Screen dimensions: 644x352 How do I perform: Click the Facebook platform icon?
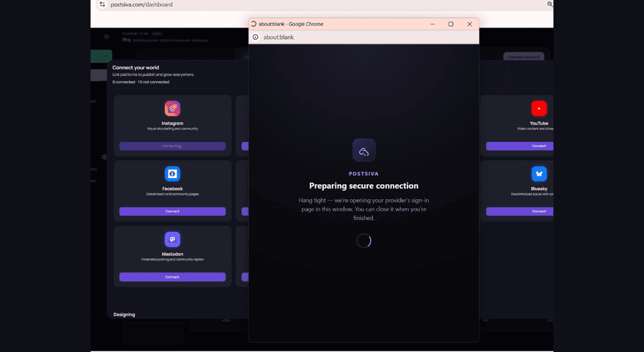tap(172, 174)
